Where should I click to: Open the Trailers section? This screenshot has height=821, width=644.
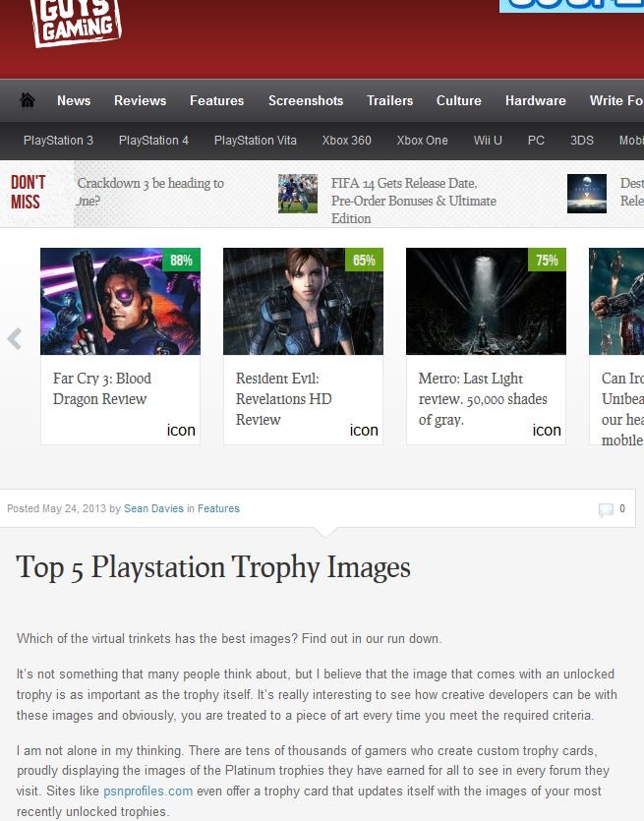pyautogui.click(x=389, y=100)
